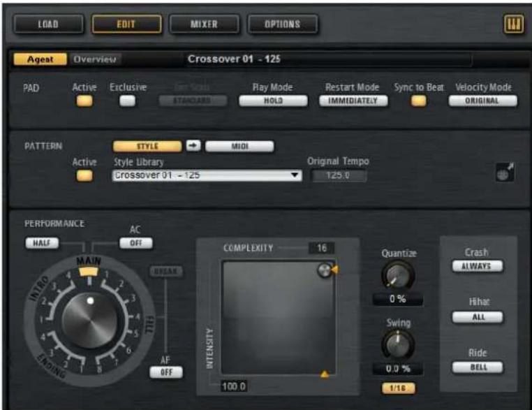Click the Quantize 0 % value
532x410 pixels.
pos(398,299)
